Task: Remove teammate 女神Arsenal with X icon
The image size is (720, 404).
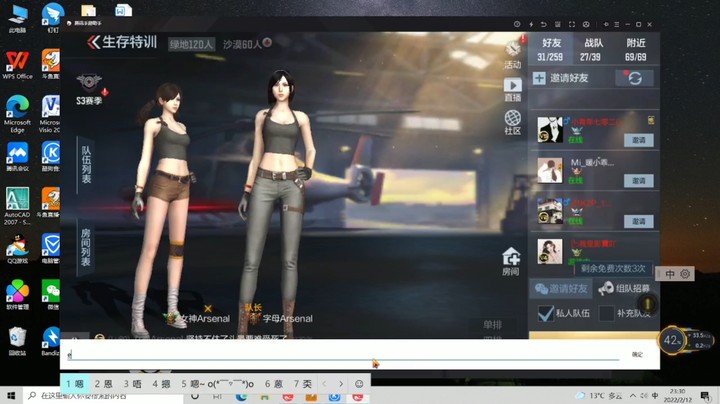Action: click(208, 309)
